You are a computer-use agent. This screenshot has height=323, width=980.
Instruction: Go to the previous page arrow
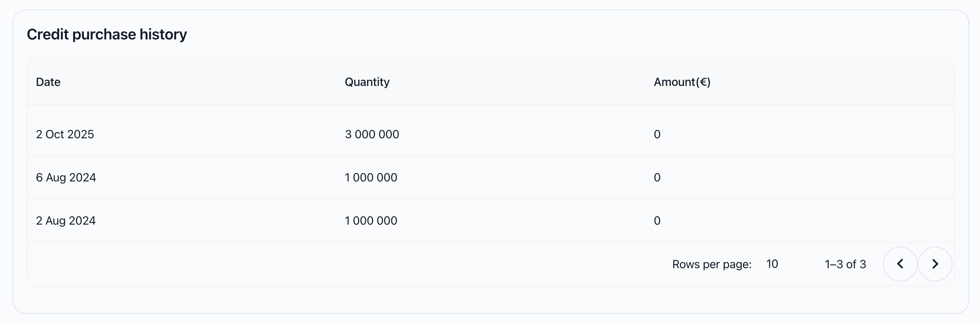pyautogui.click(x=900, y=264)
